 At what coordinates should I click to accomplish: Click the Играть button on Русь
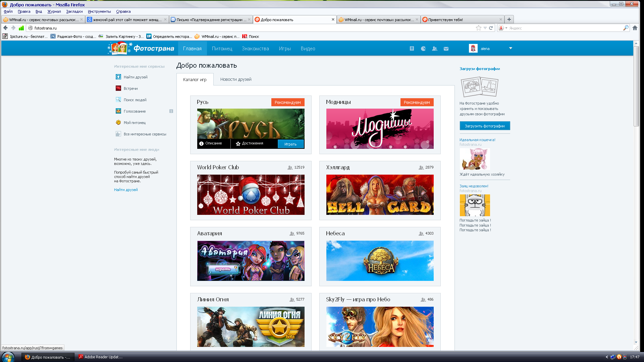[x=291, y=144]
